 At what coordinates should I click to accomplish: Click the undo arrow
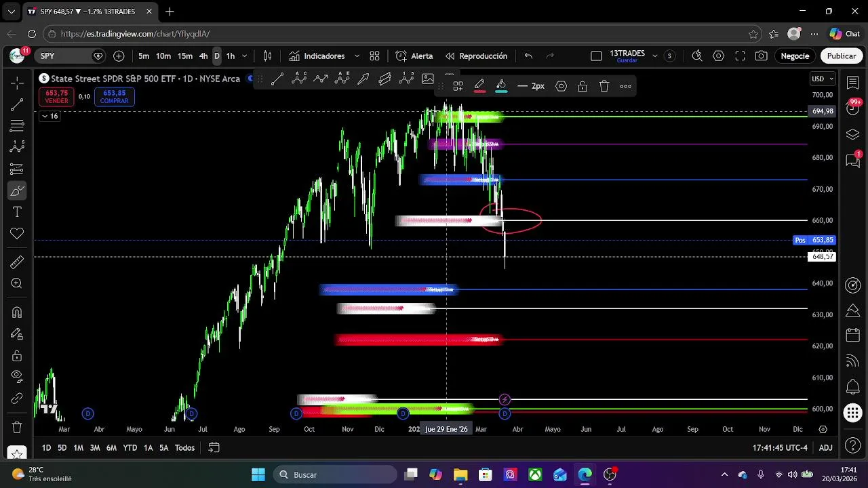[528, 56]
